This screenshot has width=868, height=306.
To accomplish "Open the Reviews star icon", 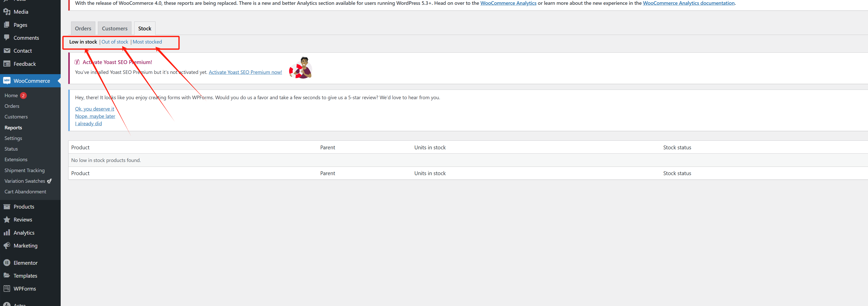I will (7, 219).
